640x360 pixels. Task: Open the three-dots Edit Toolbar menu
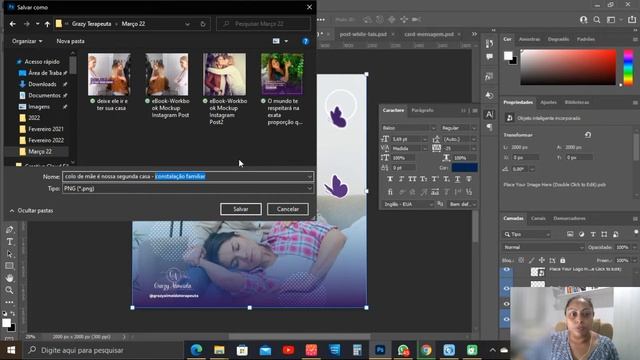tap(9, 302)
